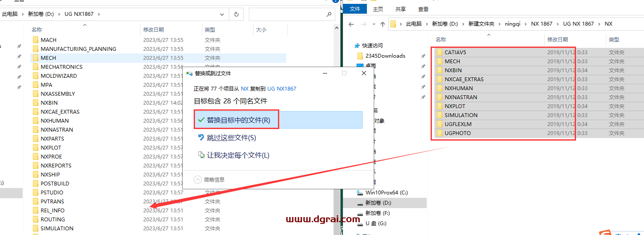Select the MANUFACTURING_PLANNING folder
The width and height of the screenshot is (644, 235).
click(78, 49)
